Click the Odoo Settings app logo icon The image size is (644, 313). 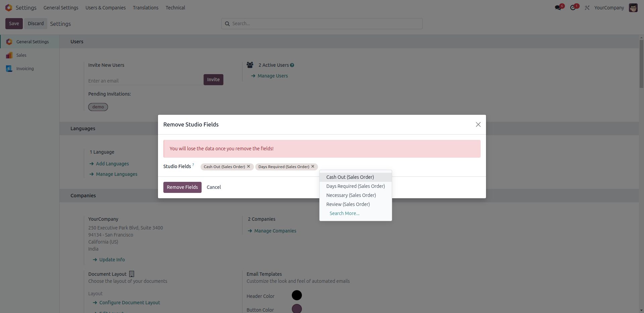9,8
